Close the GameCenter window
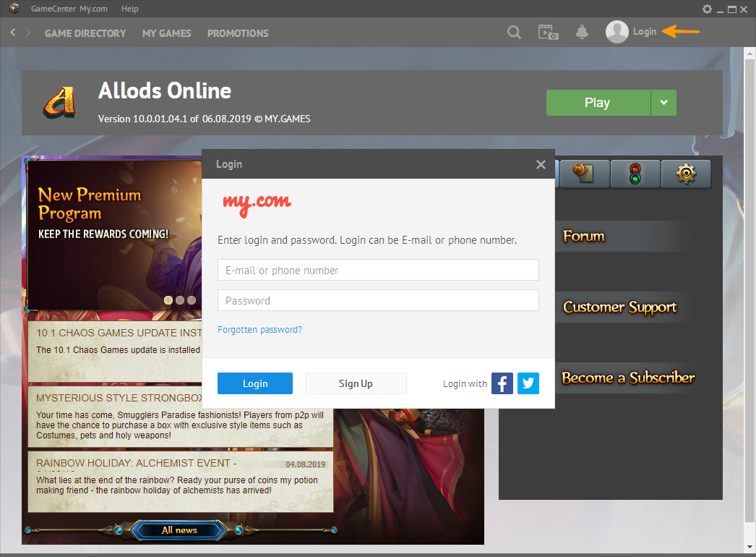This screenshot has height=557, width=756. (x=744, y=9)
